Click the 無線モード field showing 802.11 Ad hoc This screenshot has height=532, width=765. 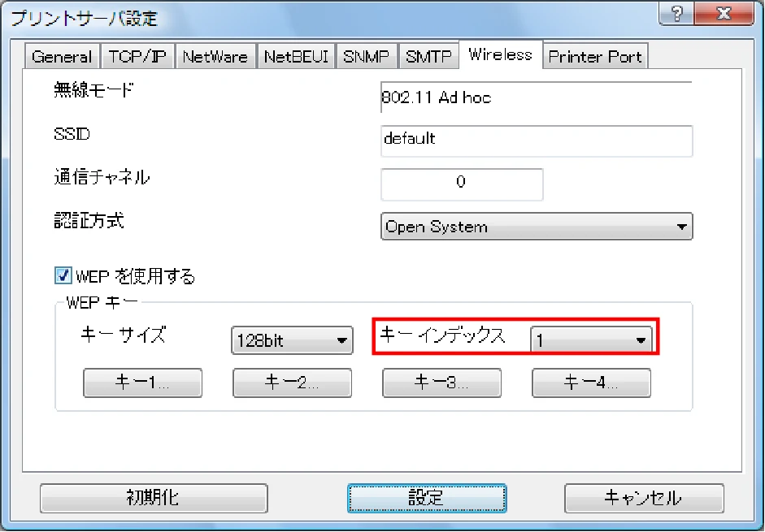click(537, 97)
